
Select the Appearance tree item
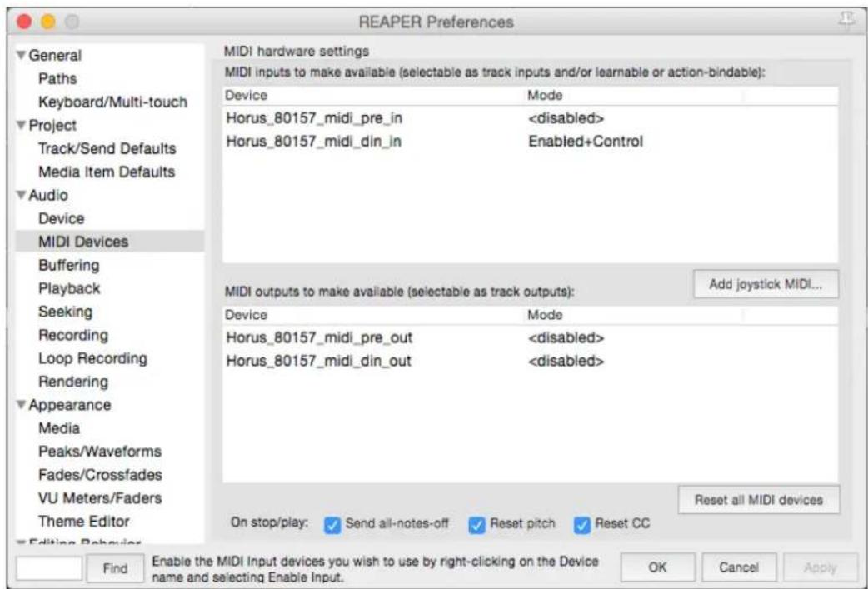pos(70,405)
